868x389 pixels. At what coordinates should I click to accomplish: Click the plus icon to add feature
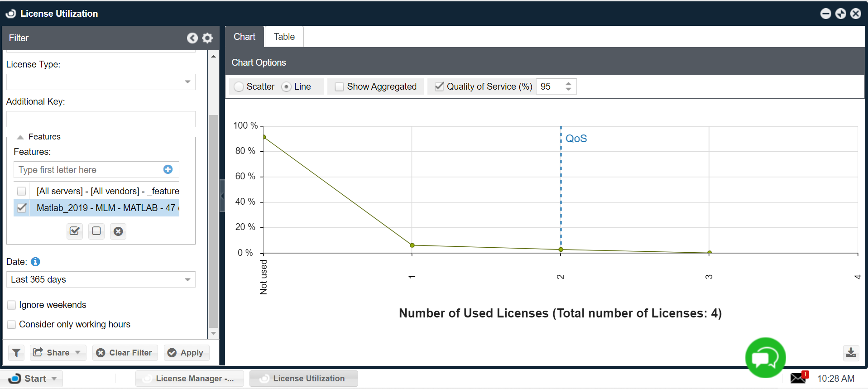coord(168,169)
